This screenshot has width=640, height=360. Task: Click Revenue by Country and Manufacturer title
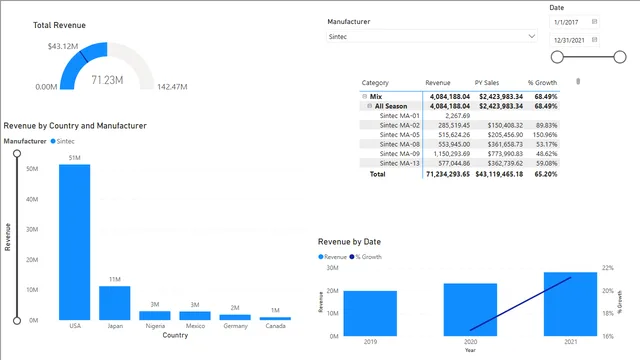click(x=75, y=126)
